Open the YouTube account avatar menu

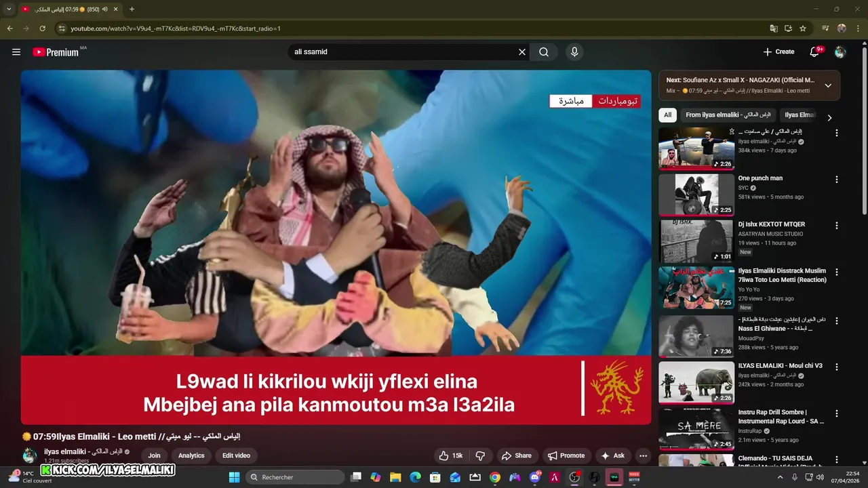840,52
